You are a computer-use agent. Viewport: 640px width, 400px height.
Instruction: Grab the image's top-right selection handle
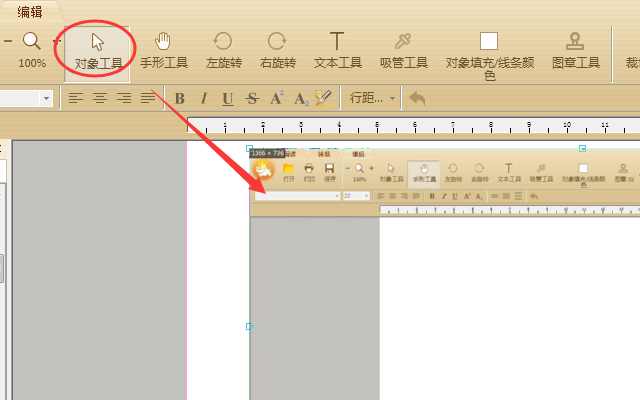582,149
